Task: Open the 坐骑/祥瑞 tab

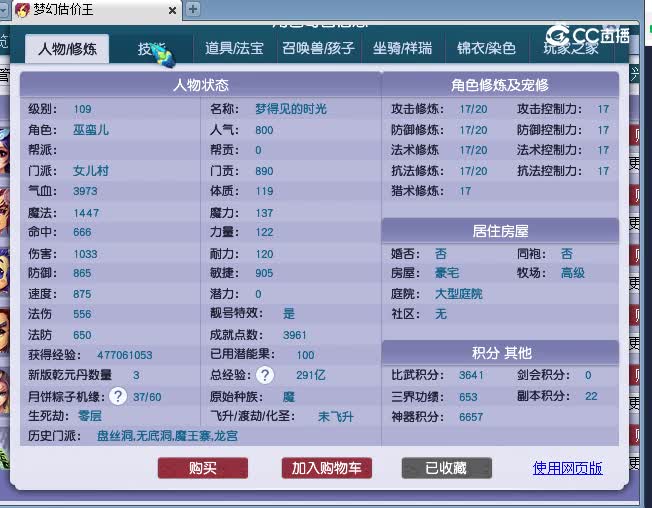Action: tap(402, 49)
